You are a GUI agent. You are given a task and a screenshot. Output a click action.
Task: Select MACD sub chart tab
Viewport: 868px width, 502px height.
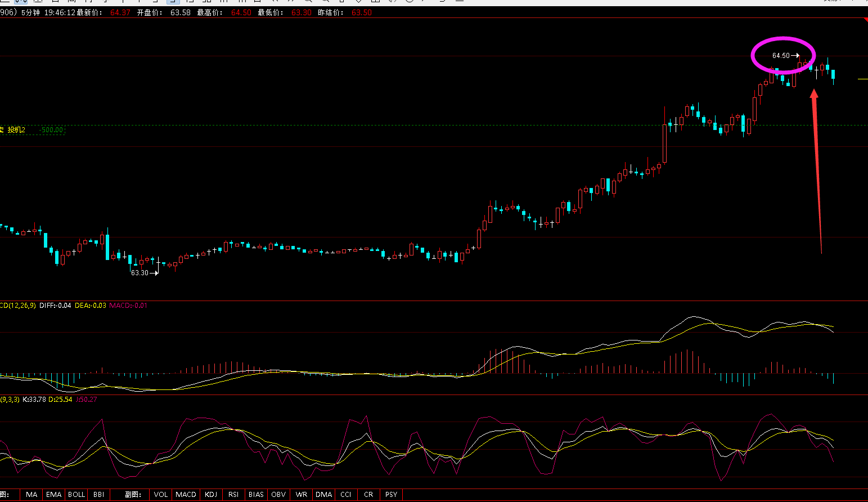click(x=186, y=495)
